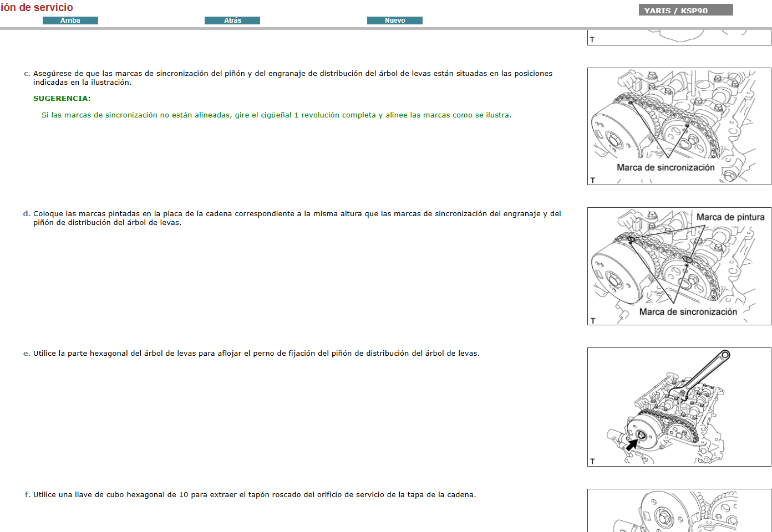
Task: Click the 'T' marker in step e illustration
Action: pos(592,461)
